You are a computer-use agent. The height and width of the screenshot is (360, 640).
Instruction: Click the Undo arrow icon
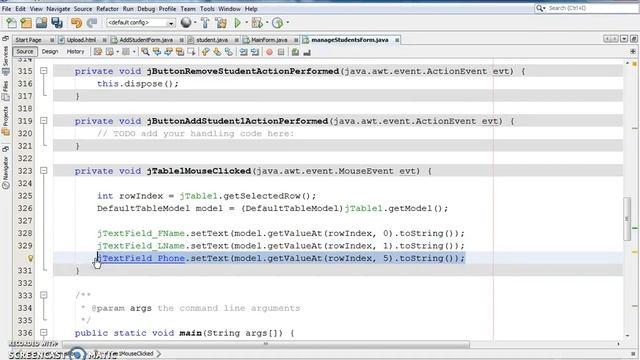point(76,23)
